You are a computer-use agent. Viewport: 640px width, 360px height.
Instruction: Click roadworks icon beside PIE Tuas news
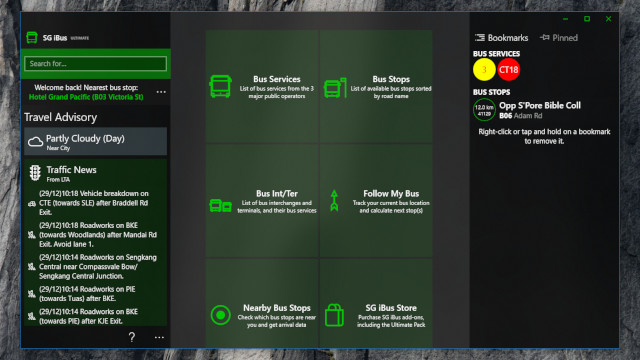coord(31,294)
